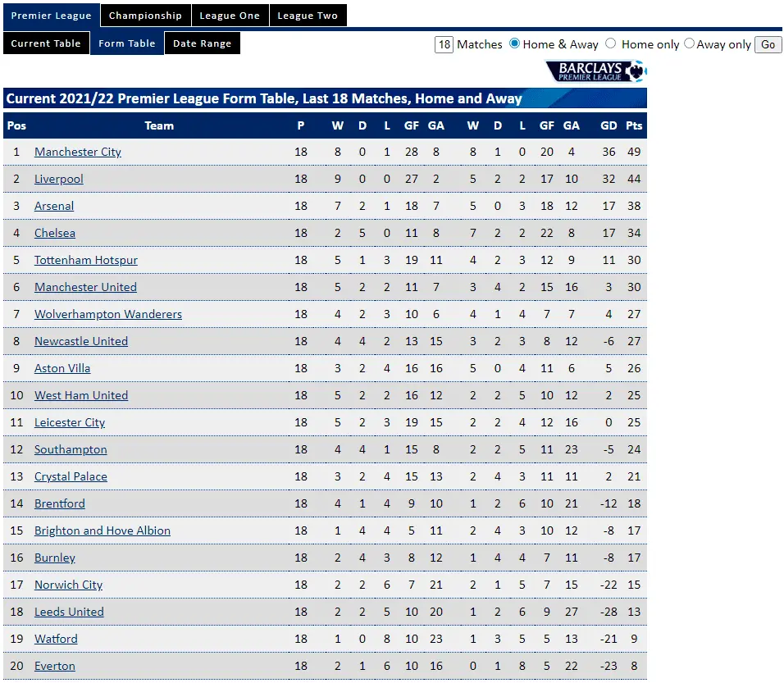784x683 pixels.
Task: Open the Current Table tab
Action: 46,43
